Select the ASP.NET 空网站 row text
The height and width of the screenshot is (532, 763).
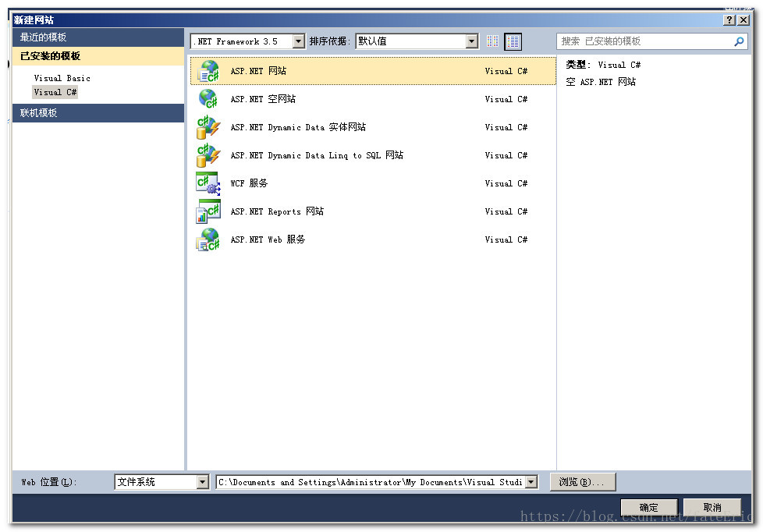click(263, 99)
